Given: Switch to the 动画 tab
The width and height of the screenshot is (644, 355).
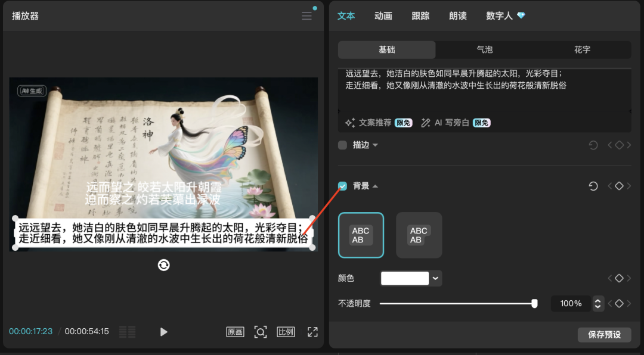Looking at the screenshot, I should 383,16.
